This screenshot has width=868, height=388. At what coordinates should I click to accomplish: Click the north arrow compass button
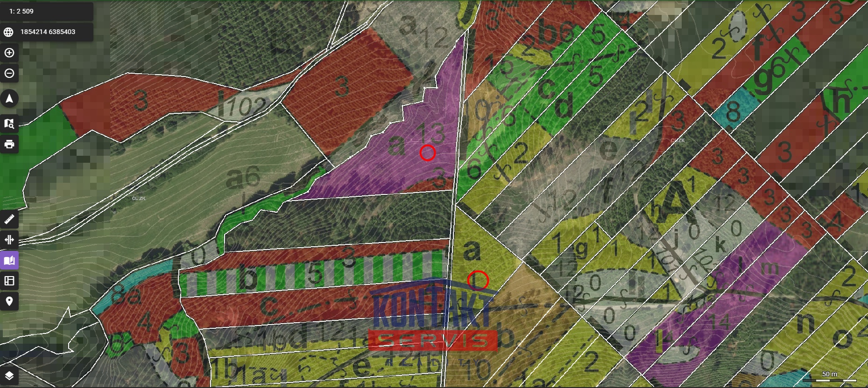pyautogui.click(x=9, y=99)
